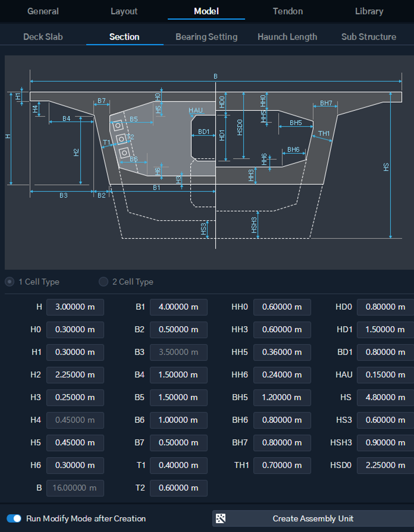Open the Sub Structure sub-tab
The width and height of the screenshot is (414, 532).
point(369,37)
